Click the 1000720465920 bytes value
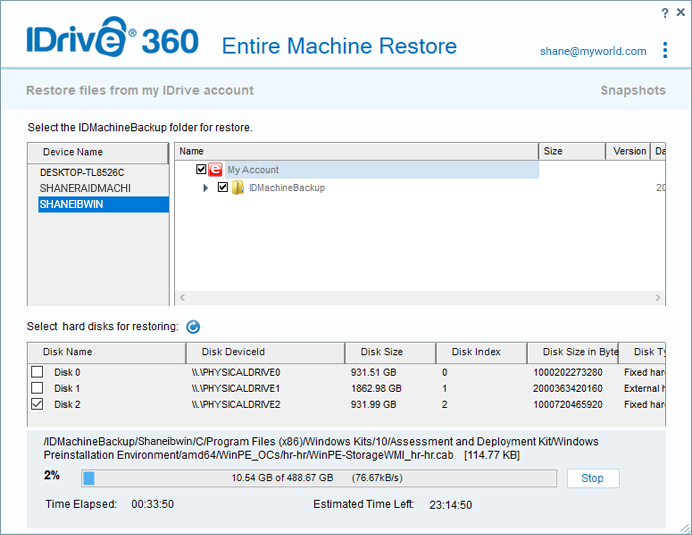The image size is (692, 535). pyautogui.click(x=568, y=404)
